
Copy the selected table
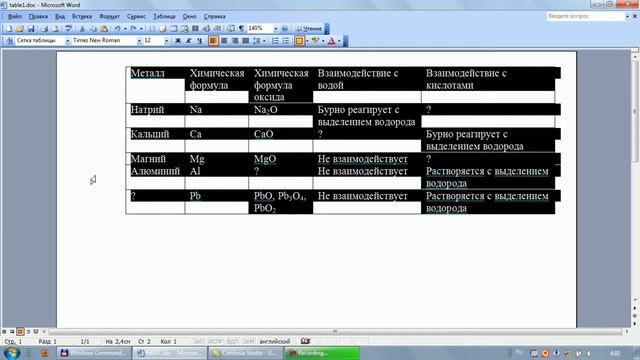pyautogui.click(x=93, y=29)
